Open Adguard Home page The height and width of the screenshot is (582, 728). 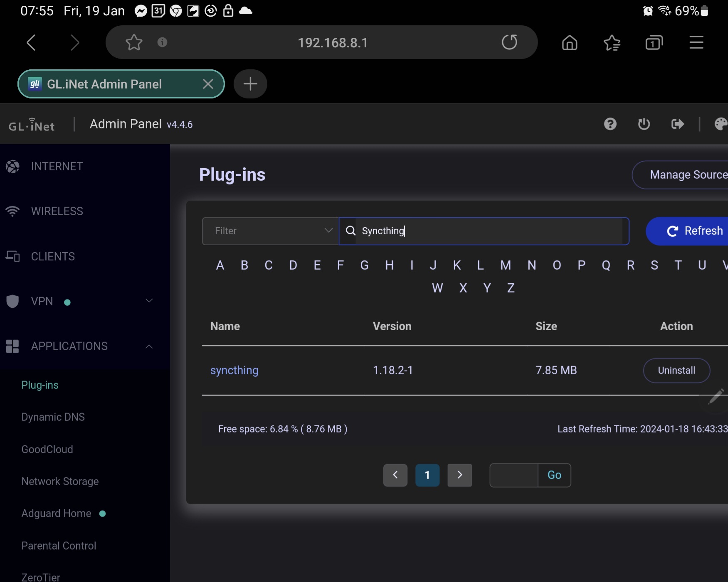[57, 513]
